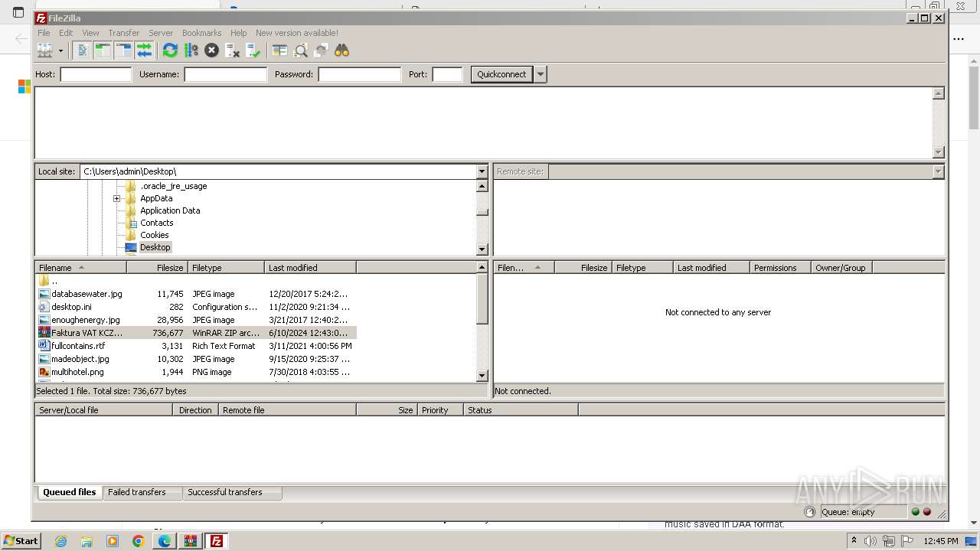The height and width of the screenshot is (551, 980).
Task: Select desktop.ini in local file list
Action: (x=195, y=307)
